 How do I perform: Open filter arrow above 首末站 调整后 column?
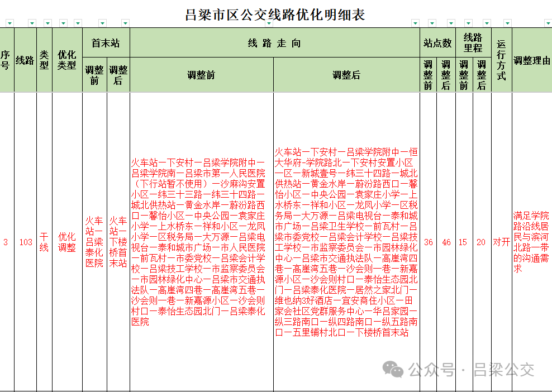click(126, 23)
